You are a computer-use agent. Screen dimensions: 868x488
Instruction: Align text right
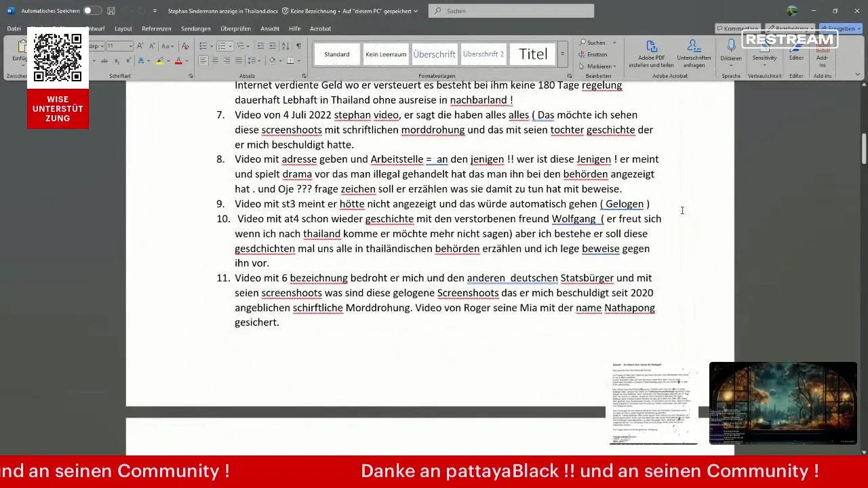pos(227,60)
